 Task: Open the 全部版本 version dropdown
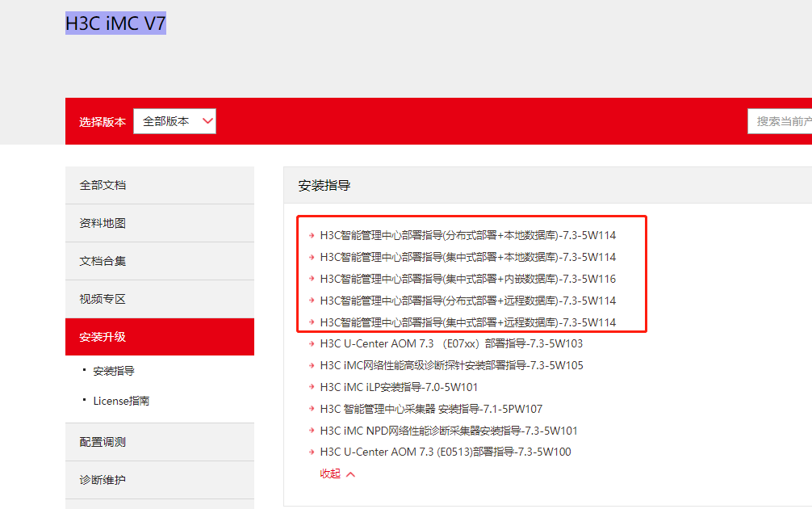pos(174,121)
